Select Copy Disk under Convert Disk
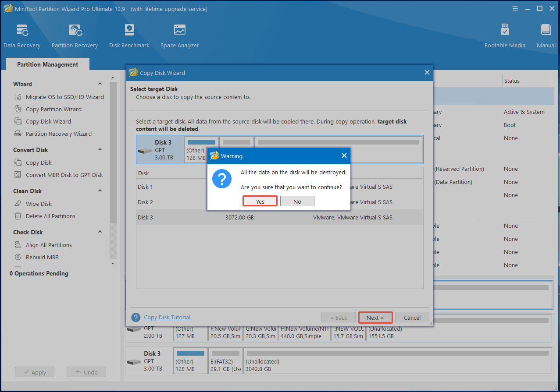This screenshot has height=392, width=560. (x=39, y=162)
